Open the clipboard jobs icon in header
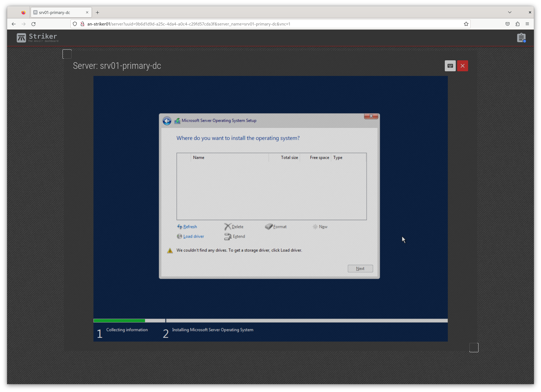 [521, 38]
